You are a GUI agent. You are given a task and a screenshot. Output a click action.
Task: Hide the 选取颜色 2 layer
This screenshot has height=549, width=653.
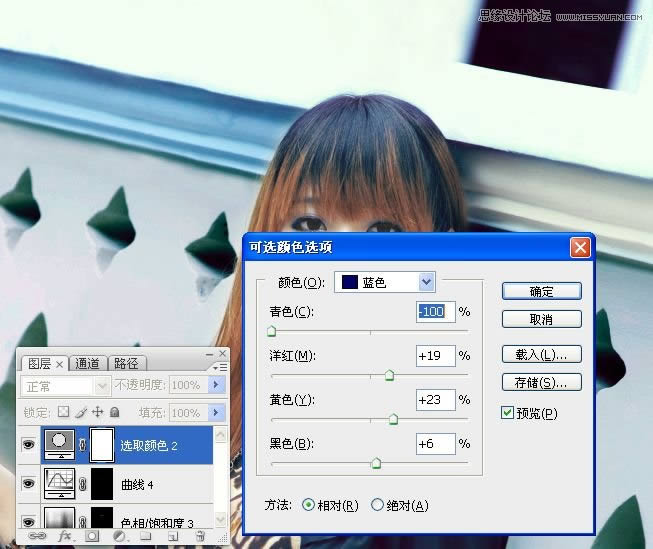[x=27, y=445]
